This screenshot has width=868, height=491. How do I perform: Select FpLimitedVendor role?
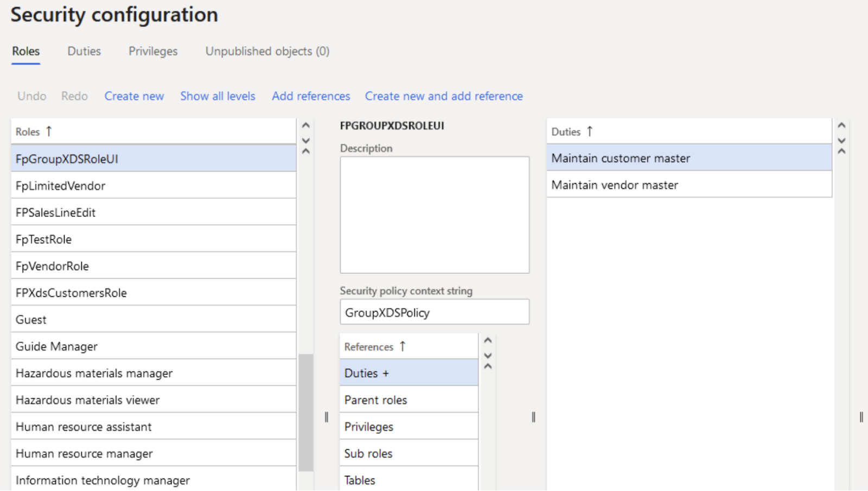point(61,186)
